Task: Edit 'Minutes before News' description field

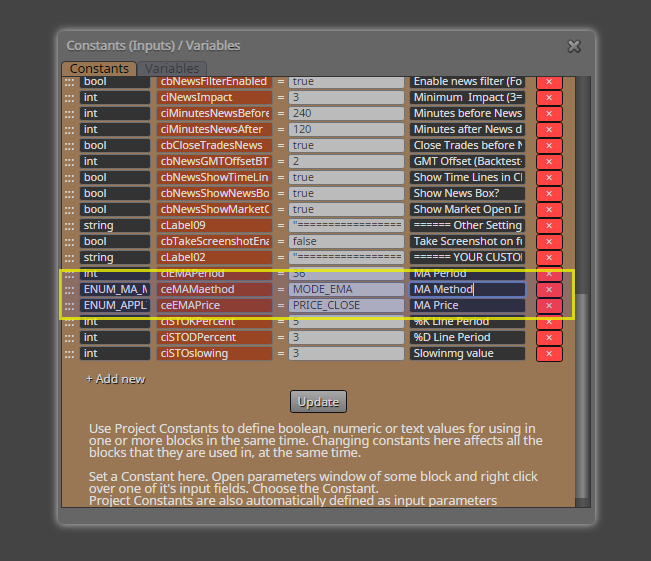Action: click(x=467, y=113)
